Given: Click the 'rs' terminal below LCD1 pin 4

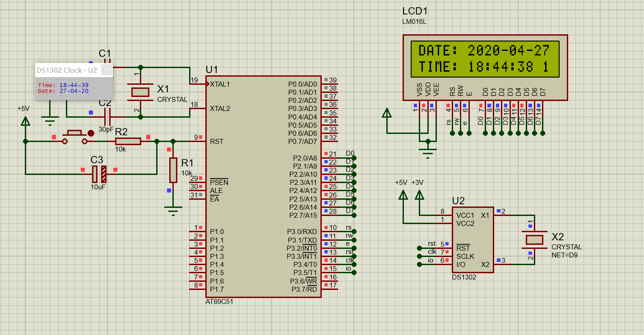Looking at the screenshot, I should tap(452, 133).
